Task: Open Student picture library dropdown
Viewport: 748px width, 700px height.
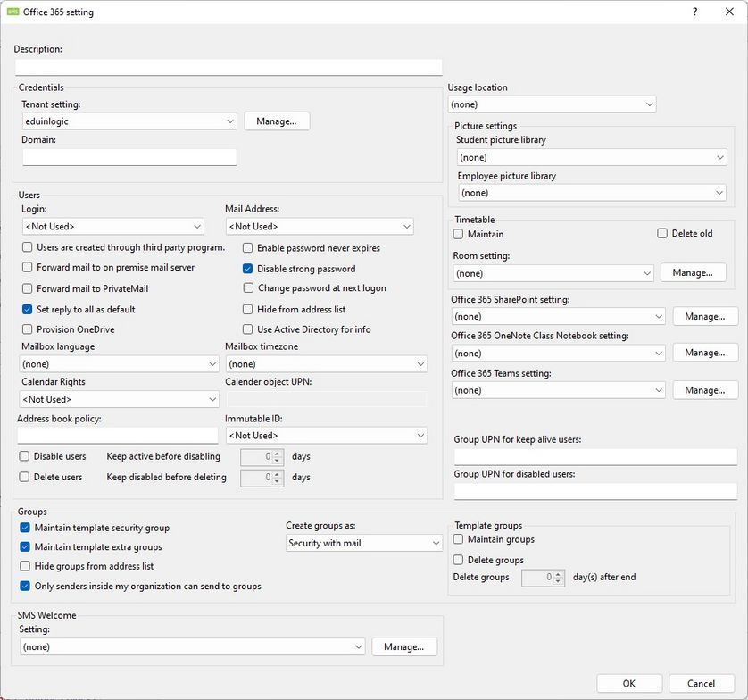Action: click(592, 157)
